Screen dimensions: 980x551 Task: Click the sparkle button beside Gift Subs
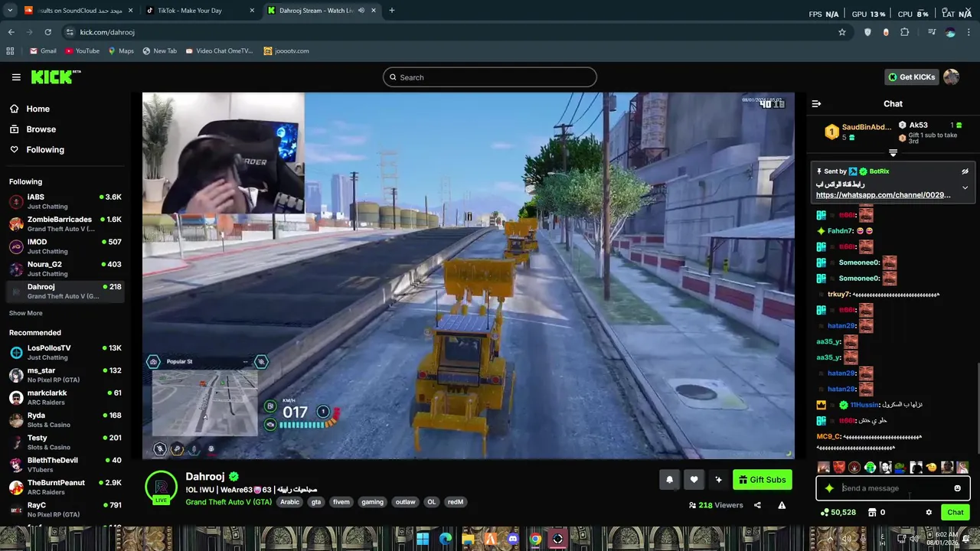click(718, 480)
